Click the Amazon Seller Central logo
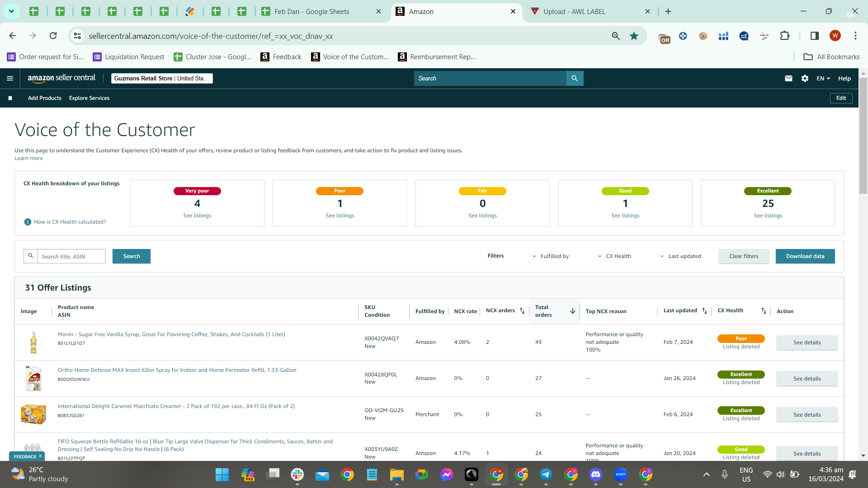The height and width of the screenshot is (488, 868). point(61,78)
